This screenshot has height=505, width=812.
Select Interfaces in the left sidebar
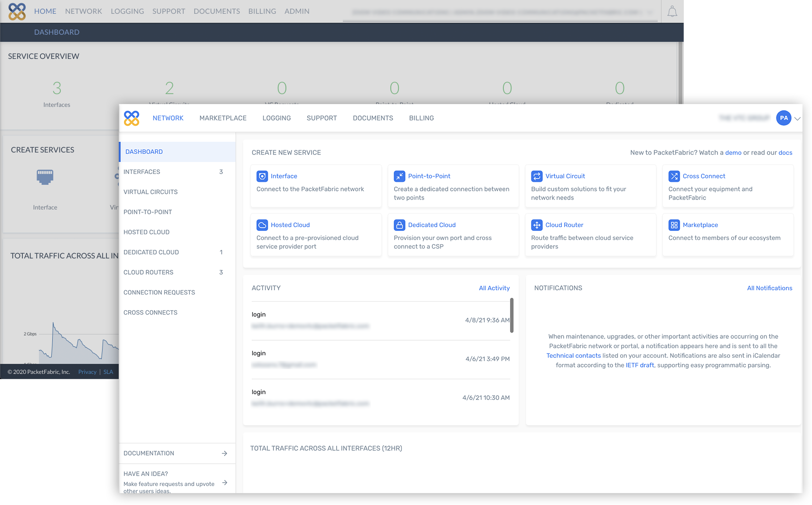[142, 172]
